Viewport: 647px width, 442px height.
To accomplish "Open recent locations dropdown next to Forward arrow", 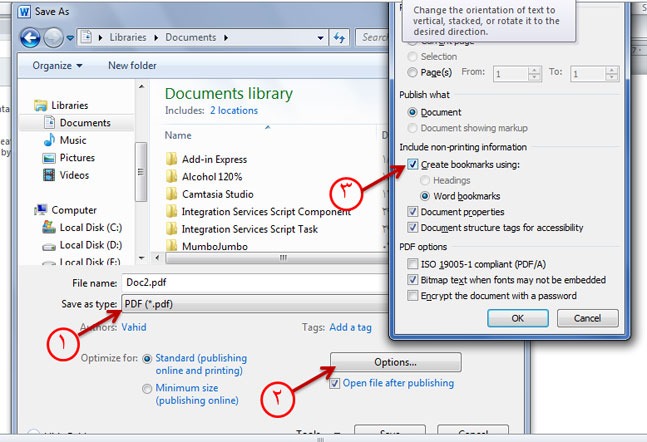I will (x=70, y=38).
